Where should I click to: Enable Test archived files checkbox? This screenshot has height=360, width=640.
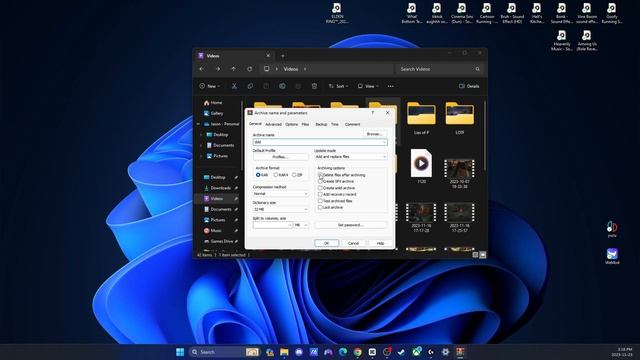(x=320, y=201)
